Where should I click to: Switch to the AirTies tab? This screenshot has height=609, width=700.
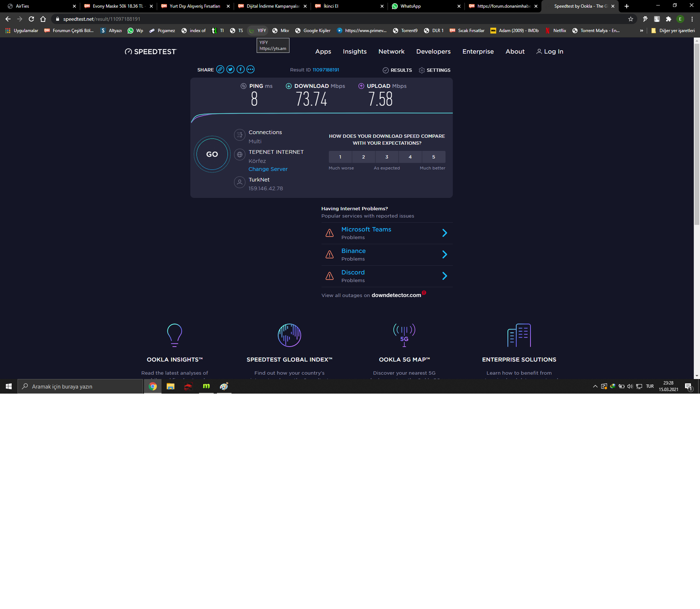point(42,6)
